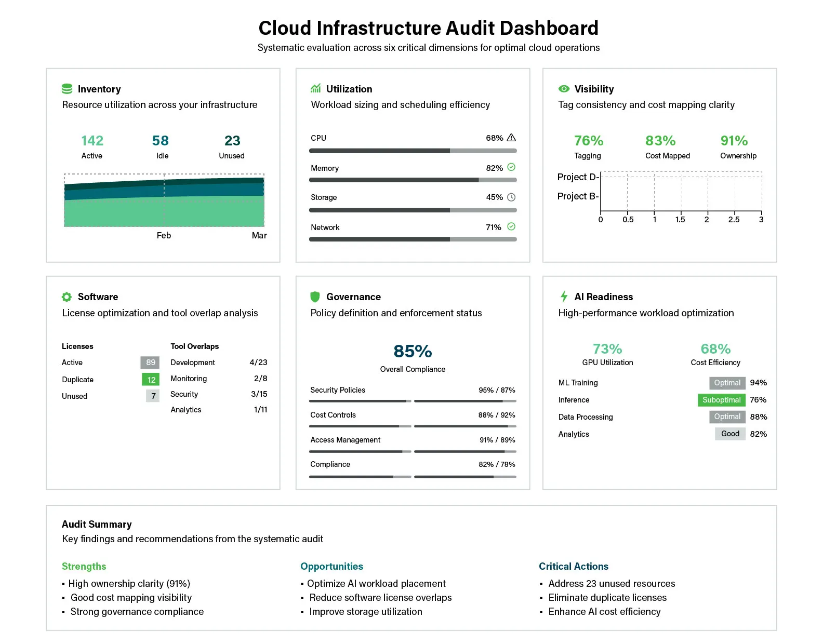This screenshot has height=644, width=823.
Task: Click the Duplicate licenses count badge 12
Action: click(151, 380)
